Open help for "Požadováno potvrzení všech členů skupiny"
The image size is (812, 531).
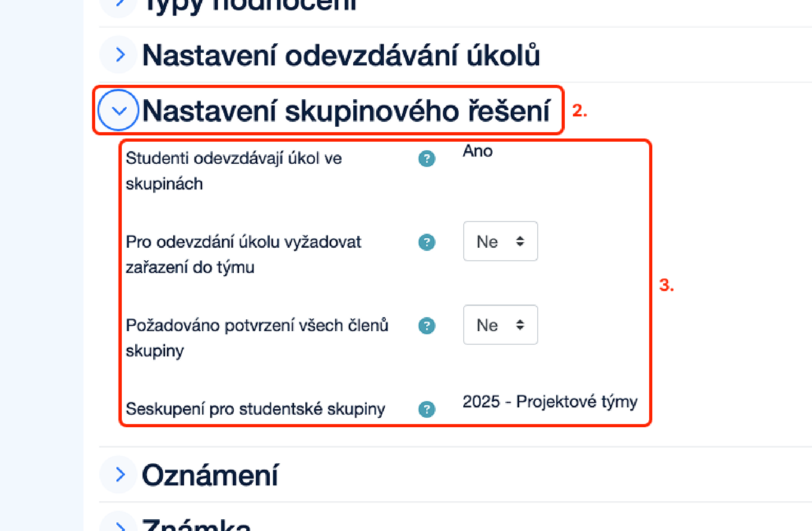[x=427, y=325]
